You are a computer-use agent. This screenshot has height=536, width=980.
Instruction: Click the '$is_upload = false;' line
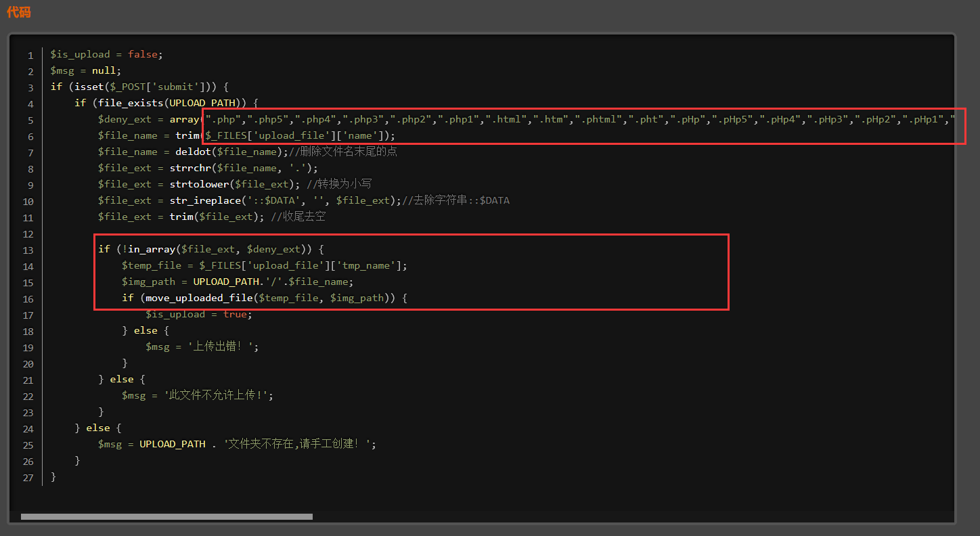coord(107,54)
